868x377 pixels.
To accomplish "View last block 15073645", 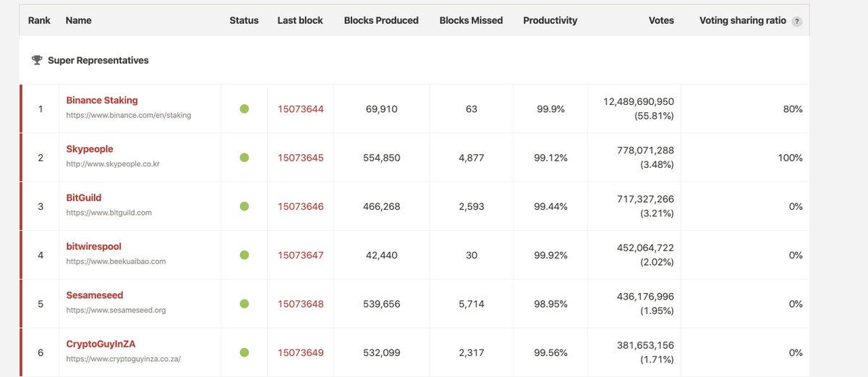I will click(x=301, y=158).
